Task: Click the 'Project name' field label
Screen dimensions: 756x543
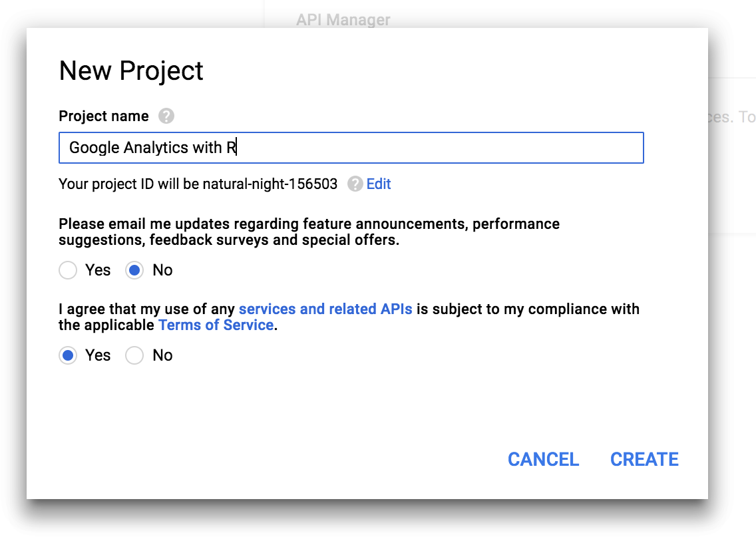Action: click(x=104, y=116)
